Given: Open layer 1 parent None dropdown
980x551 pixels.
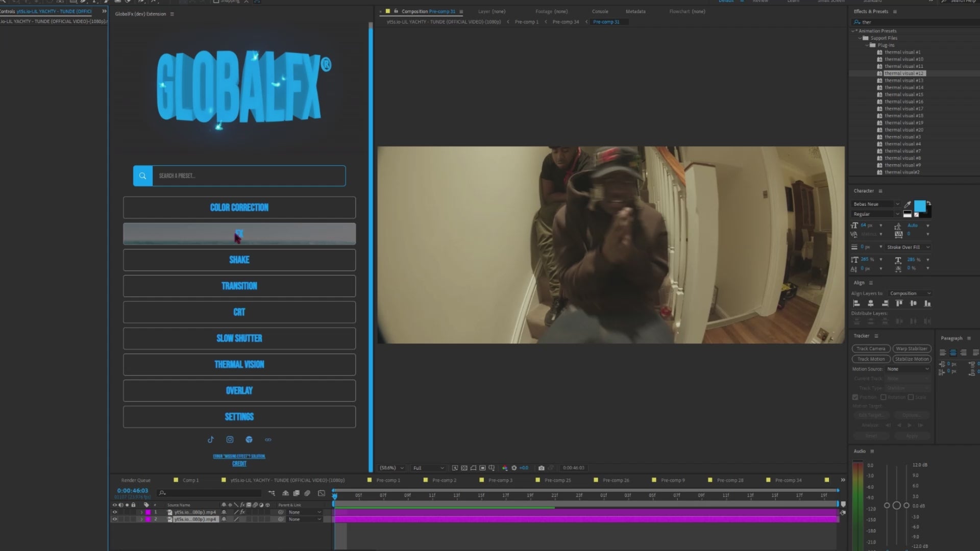Looking at the screenshot, I should (x=305, y=512).
